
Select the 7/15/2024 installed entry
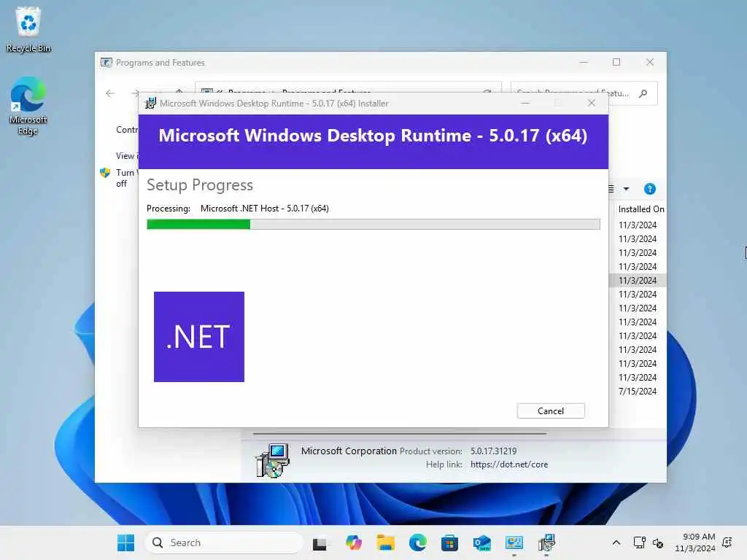638,391
